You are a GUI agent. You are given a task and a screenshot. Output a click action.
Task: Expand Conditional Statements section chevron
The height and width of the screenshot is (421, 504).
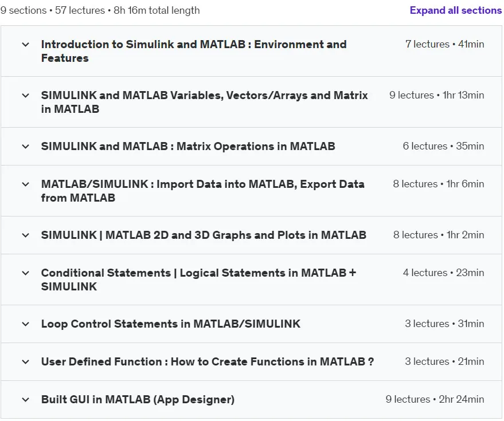pos(26,273)
